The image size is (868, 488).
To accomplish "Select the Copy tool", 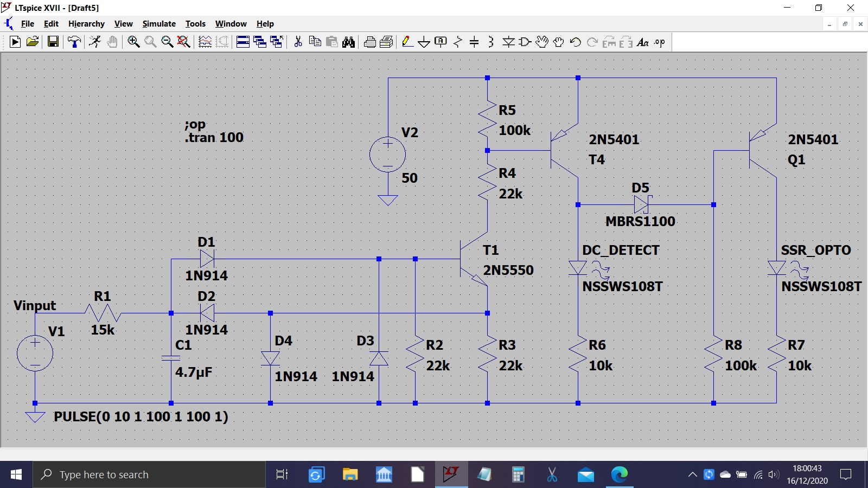I will point(315,42).
